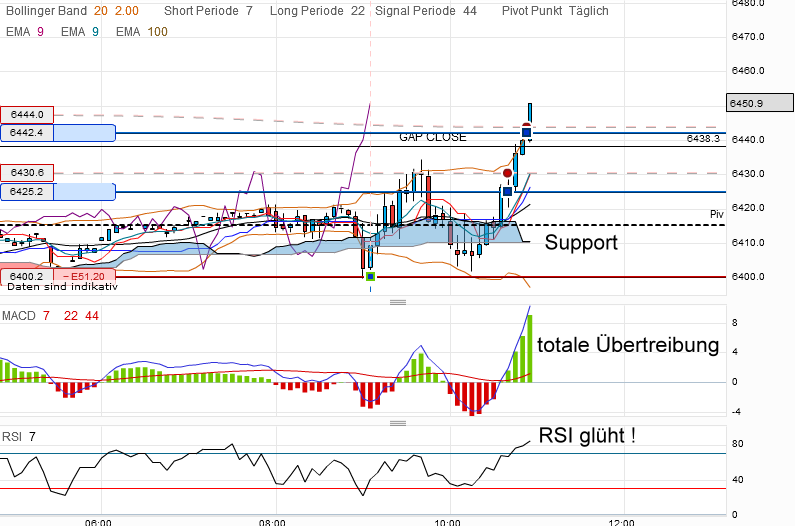Screen dimensions: 795x526
Task: Select the 6444.0 price level label
Action: (27, 115)
